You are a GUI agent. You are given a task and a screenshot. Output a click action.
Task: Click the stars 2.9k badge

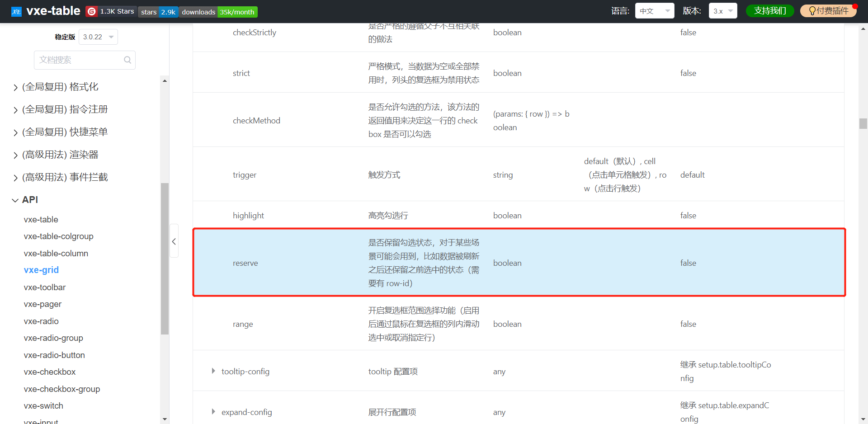158,12
